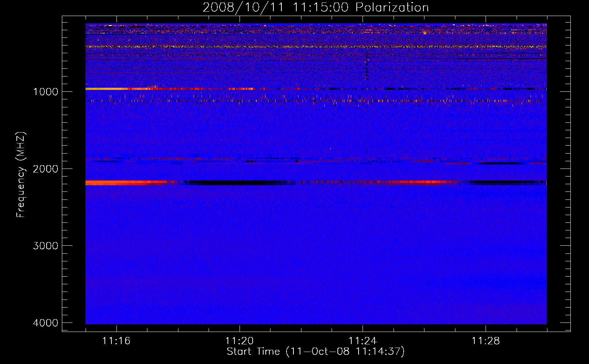Click the plot title '2008/10/11 11:15:00 Polarization'
589x364 pixels.
point(316,7)
